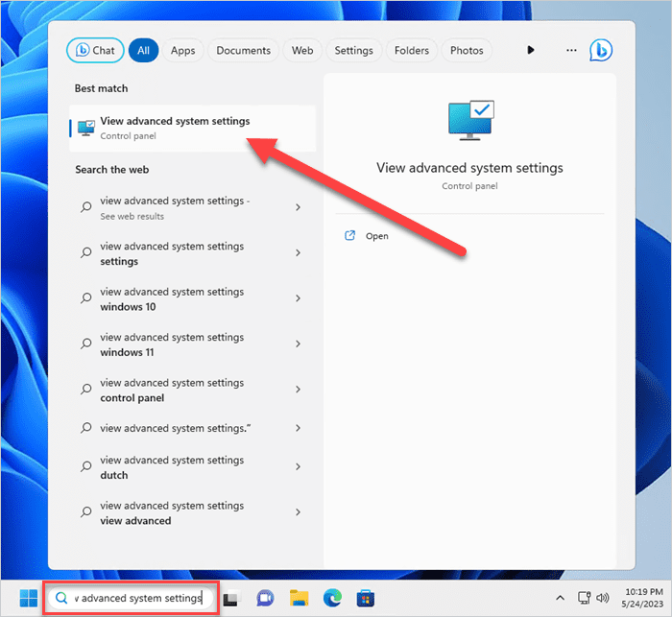672x617 pixels.
Task: Expand chevron for 'view advanced' suggestion
Action: [298, 512]
